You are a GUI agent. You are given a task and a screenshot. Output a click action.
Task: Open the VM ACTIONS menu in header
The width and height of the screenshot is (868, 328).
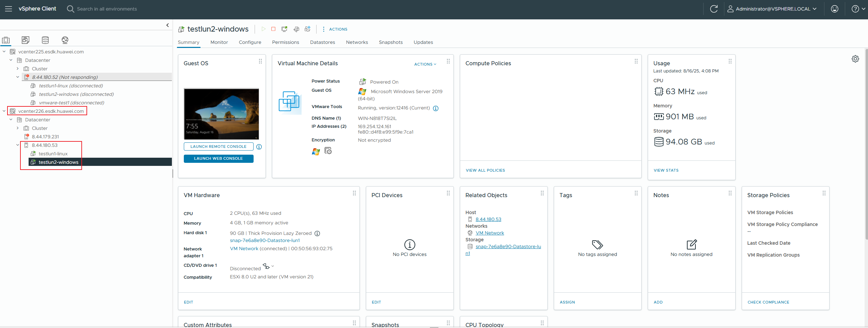[335, 29]
